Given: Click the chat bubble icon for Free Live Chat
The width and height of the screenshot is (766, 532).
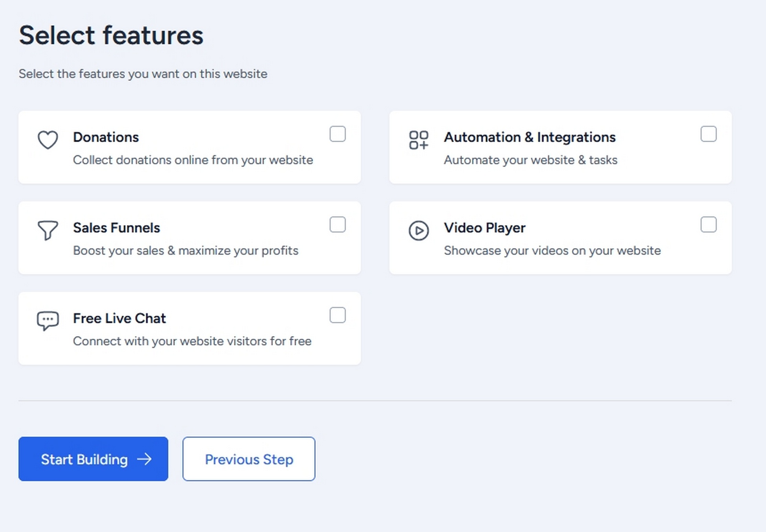Looking at the screenshot, I should 48,320.
